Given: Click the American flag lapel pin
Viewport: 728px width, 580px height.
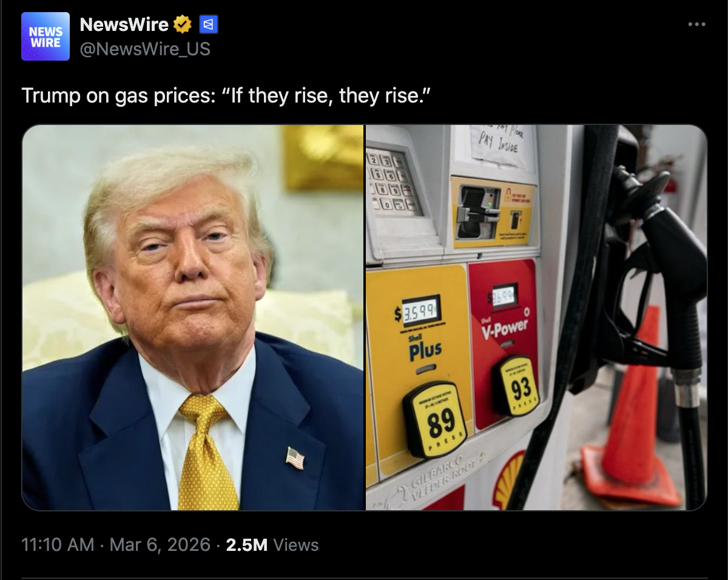Looking at the screenshot, I should (x=295, y=457).
